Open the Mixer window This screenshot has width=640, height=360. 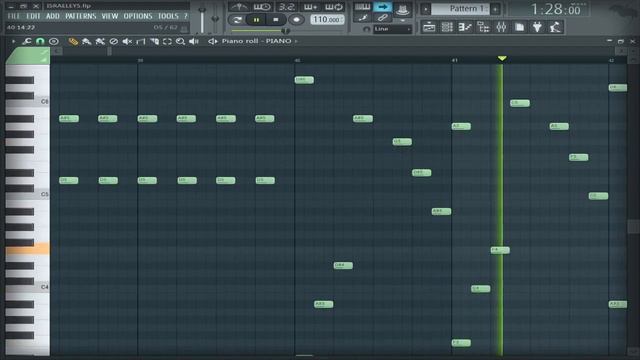(x=501, y=27)
